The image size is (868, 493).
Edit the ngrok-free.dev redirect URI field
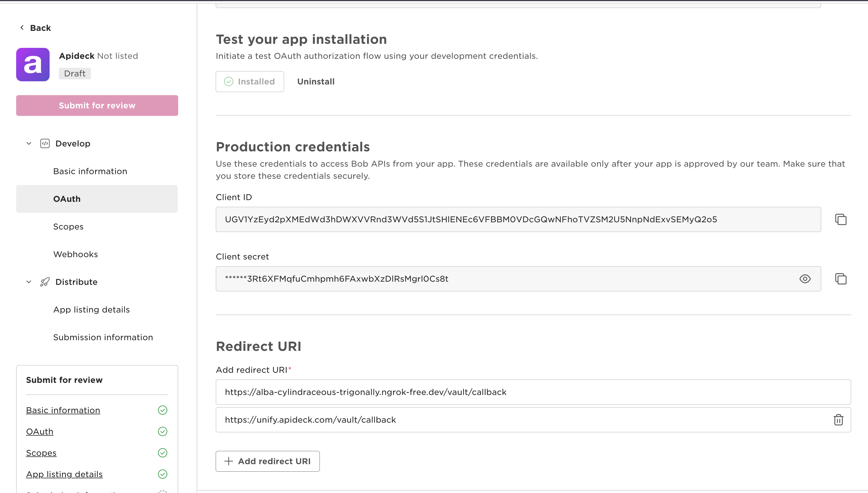[533, 392]
